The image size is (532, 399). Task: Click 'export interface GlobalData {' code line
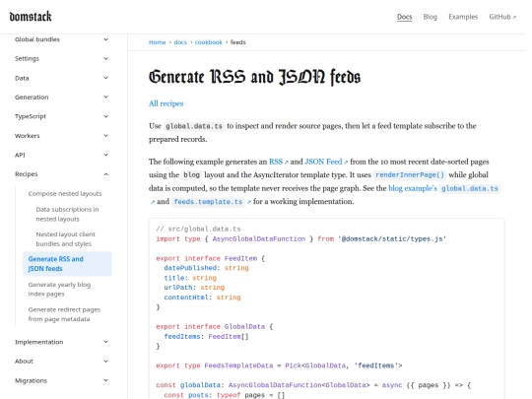click(x=215, y=327)
